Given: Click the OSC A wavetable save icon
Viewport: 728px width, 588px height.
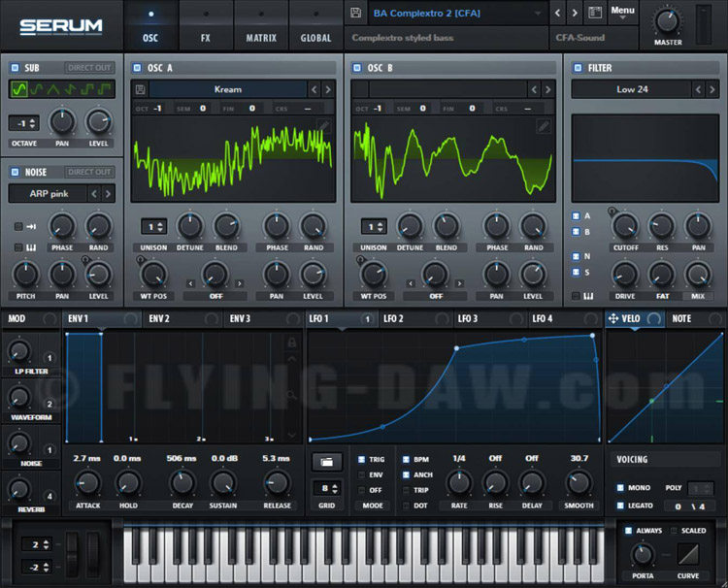Looking at the screenshot, I should click(x=140, y=89).
